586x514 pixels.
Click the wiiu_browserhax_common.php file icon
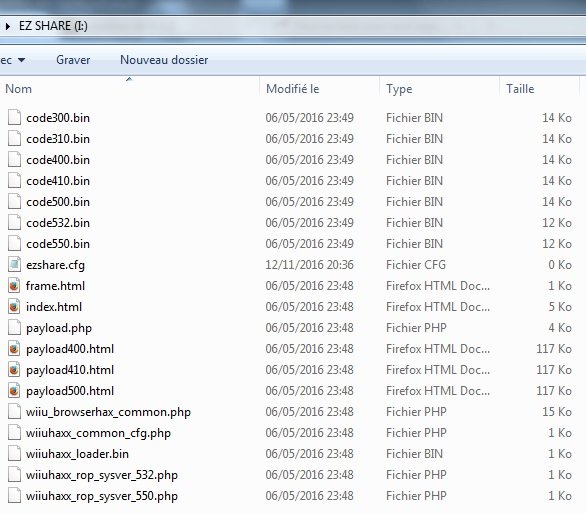(14, 411)
